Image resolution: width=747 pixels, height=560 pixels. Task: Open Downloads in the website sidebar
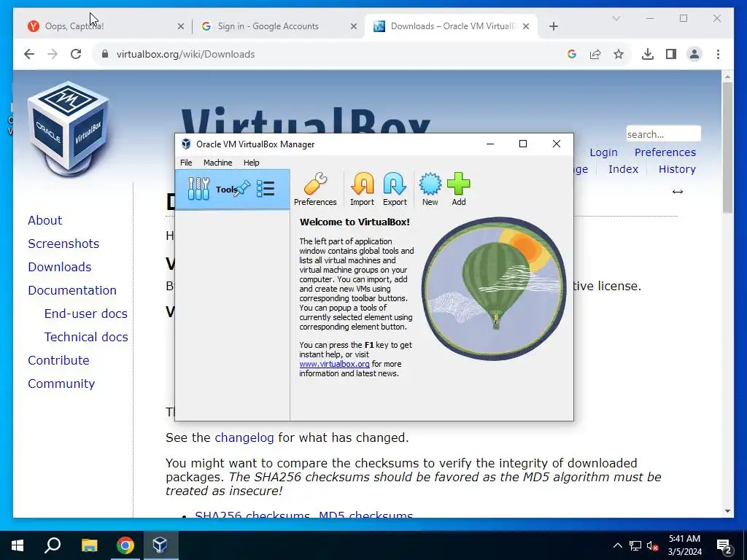(x=60, y=267)
